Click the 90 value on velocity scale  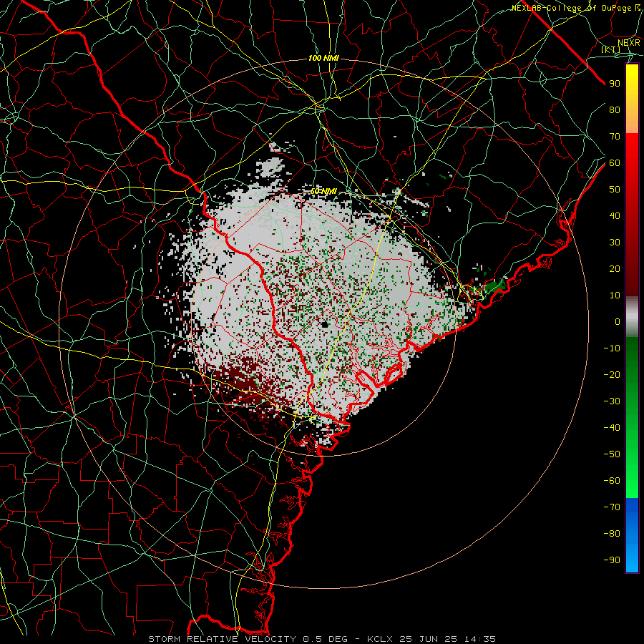click(x=615, y=84)
